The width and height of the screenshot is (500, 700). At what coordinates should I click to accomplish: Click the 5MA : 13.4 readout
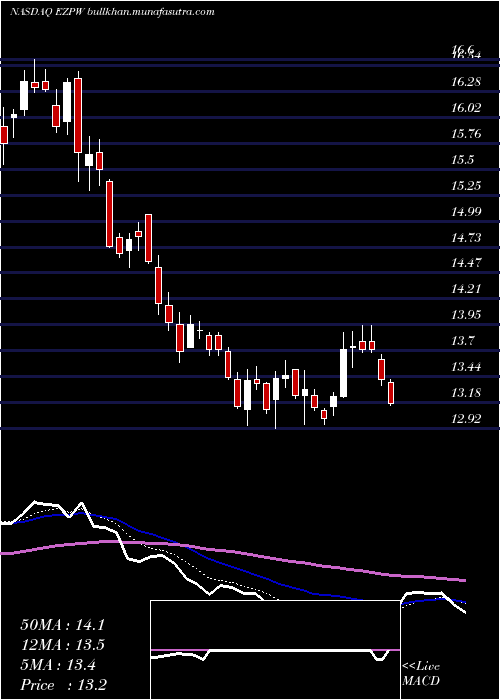58,665
